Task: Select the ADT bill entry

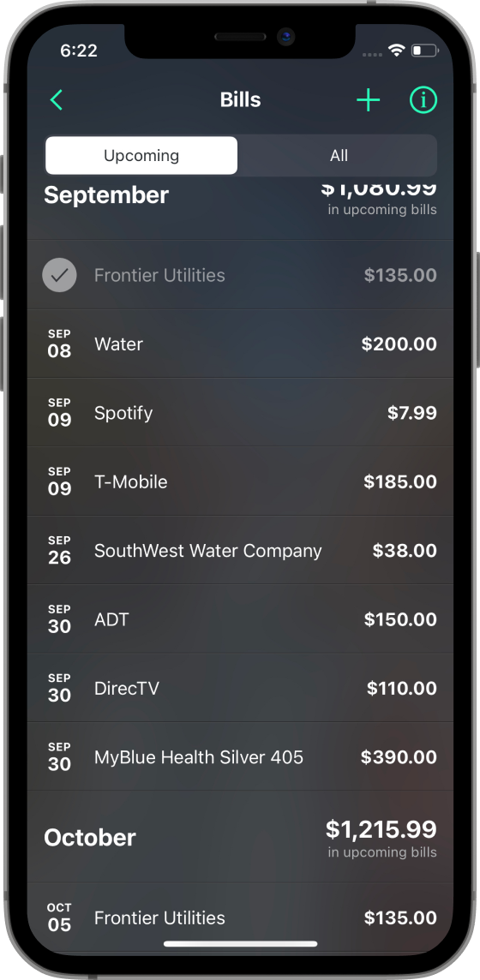Action: (x=240, y=618)
